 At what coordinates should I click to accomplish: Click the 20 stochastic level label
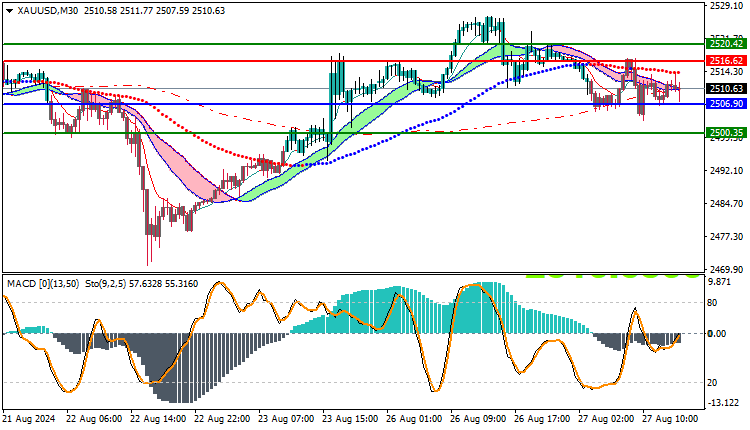click(x=712, y=383)
